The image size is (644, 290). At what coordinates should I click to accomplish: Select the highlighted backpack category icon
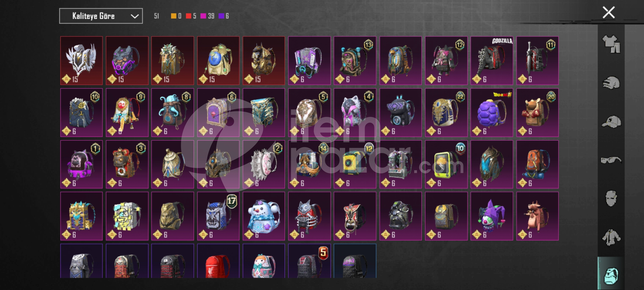[611, 275]
